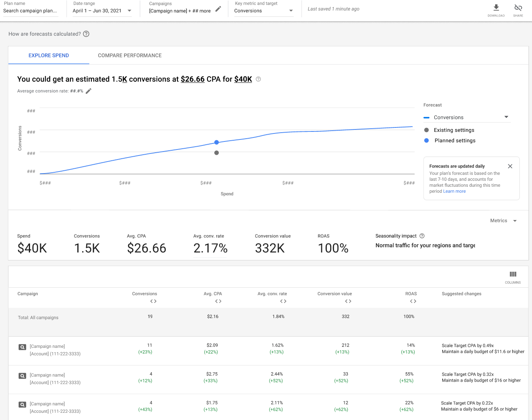532x420 pixels.
Task: Edit campaigns with the pencil icon
Action: (218, 9)
